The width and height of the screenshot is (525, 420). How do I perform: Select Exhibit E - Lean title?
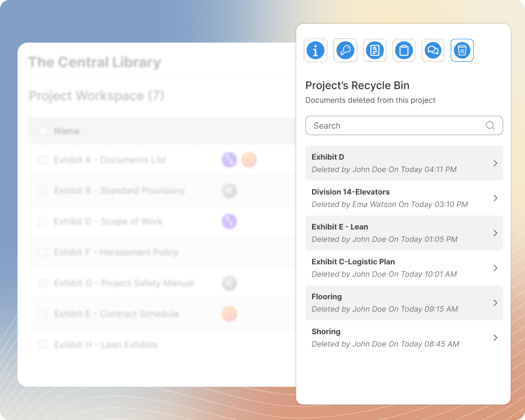click(x=340, y=227)
